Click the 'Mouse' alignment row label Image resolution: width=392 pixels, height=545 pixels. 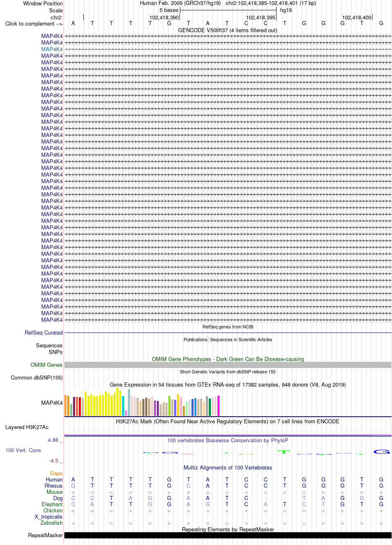pyautogui.click(x=54, y=492)
